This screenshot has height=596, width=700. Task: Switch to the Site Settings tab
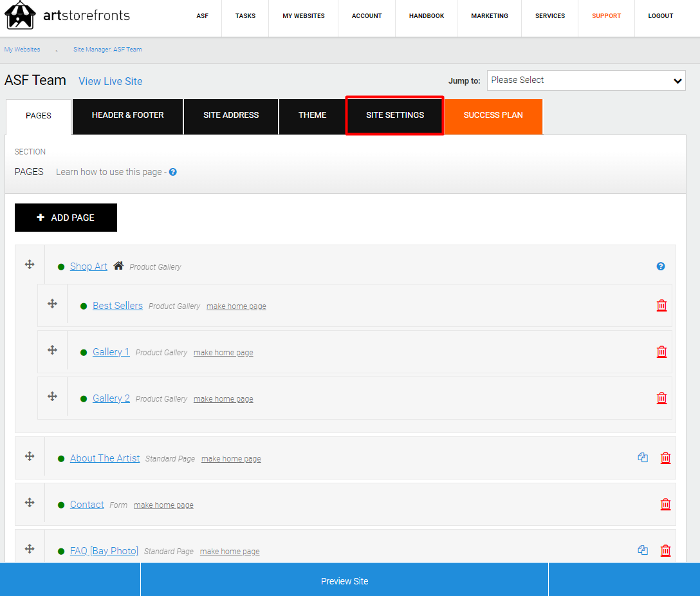395,116
